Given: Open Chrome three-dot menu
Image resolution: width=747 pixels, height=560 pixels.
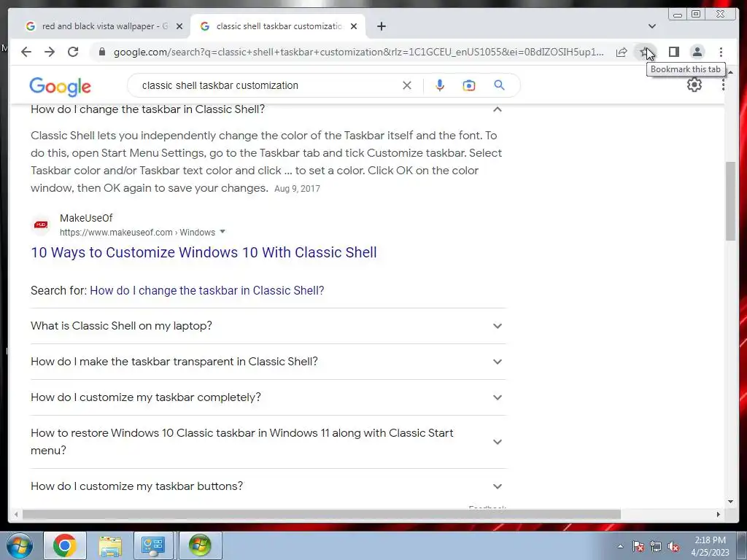Looking at the screenshot, I should point(721,52).
